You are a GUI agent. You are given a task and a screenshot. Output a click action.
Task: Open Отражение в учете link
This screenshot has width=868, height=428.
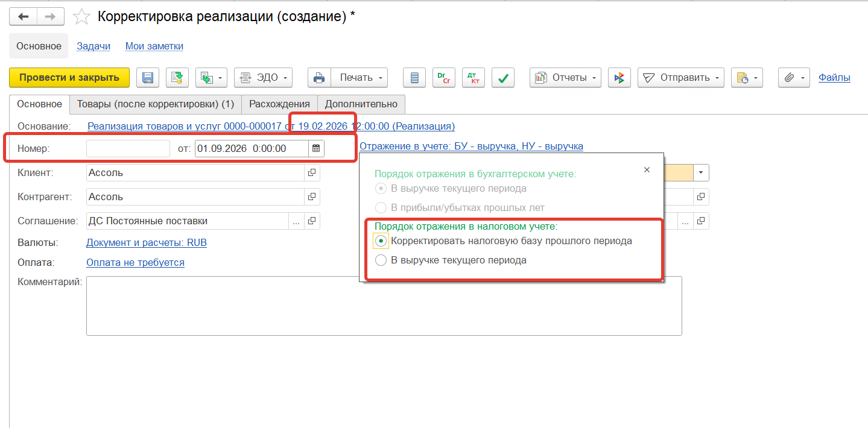(x=471, y=146)
